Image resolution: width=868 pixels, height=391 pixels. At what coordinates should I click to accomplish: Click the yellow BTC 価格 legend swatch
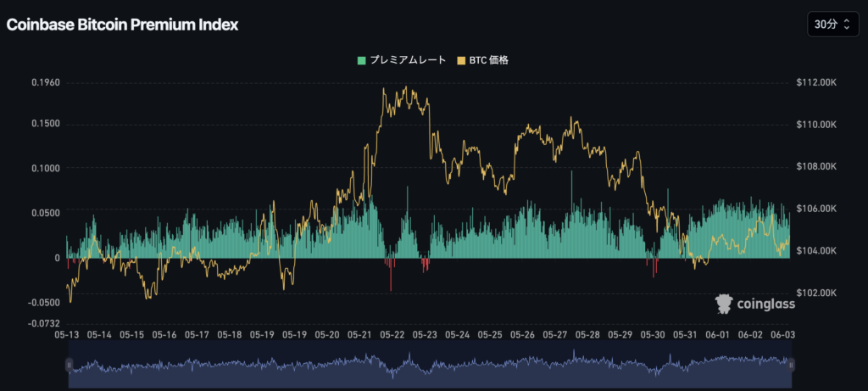pyautogui.click(x=461, y=60)
